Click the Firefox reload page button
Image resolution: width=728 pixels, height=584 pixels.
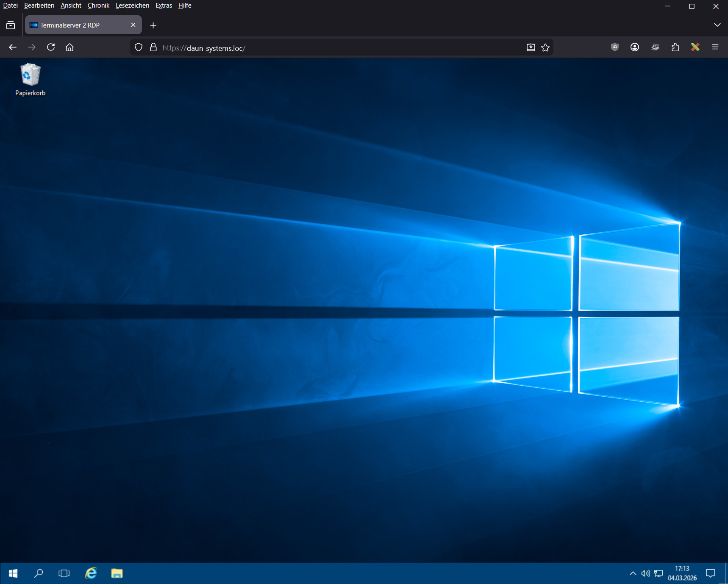[x=51, y=47]
